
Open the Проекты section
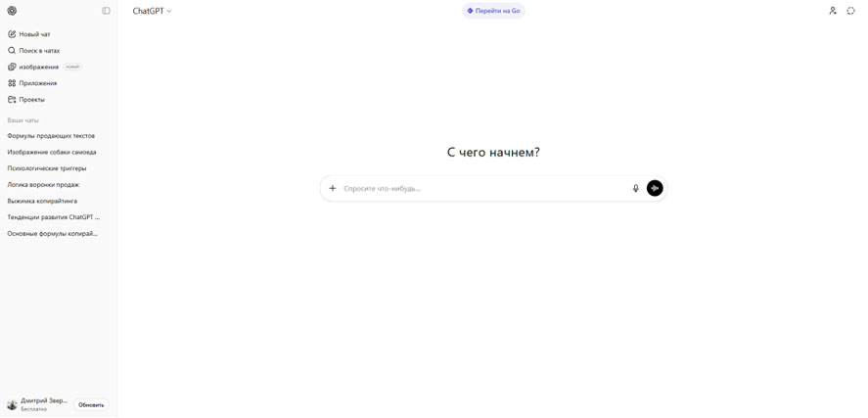coord(31,100)
